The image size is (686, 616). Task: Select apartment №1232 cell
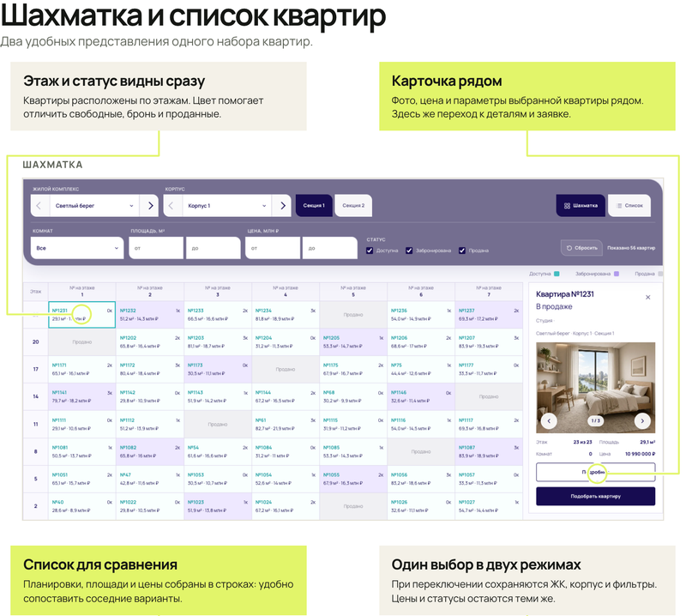click(x=150, y=315)
